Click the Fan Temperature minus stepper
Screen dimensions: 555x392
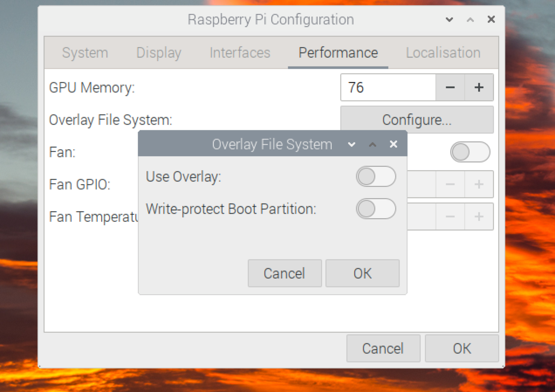click(450, 217)
